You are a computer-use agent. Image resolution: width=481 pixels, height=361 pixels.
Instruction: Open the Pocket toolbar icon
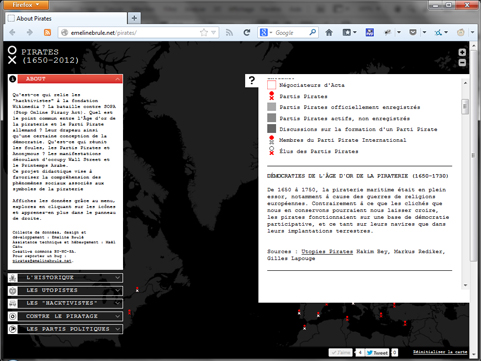click(413, 32)
